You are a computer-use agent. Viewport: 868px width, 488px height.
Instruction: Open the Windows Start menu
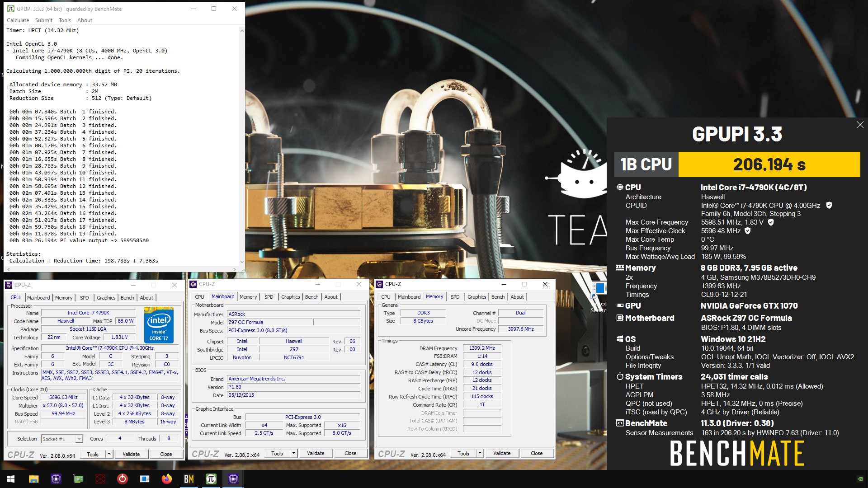coord(11,479)
